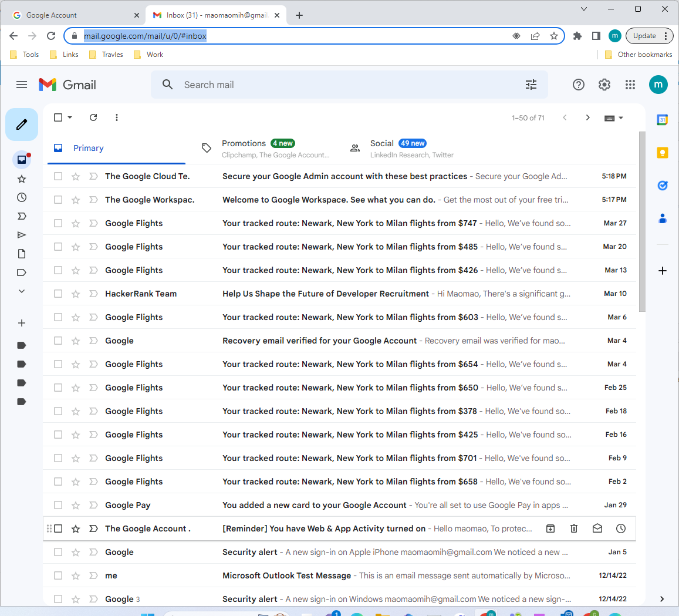Screen dimensions: 679x616
Task: Open Google apps grid
Action: [x=630, y=85]
